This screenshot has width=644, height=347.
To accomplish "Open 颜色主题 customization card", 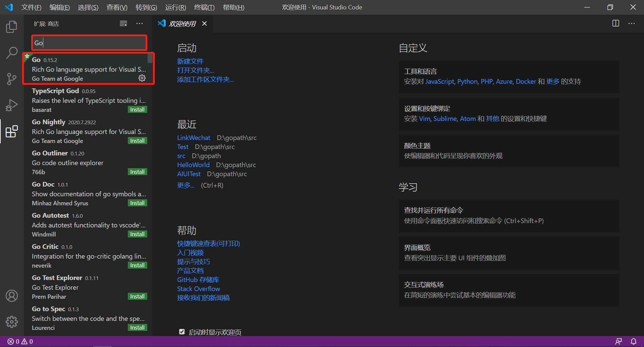I will tap(509, 151).
